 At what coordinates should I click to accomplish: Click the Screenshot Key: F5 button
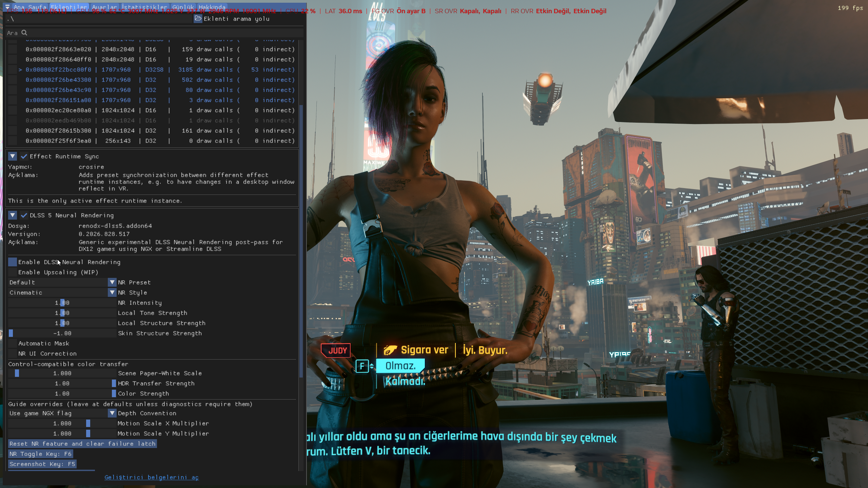coord(42,464)
